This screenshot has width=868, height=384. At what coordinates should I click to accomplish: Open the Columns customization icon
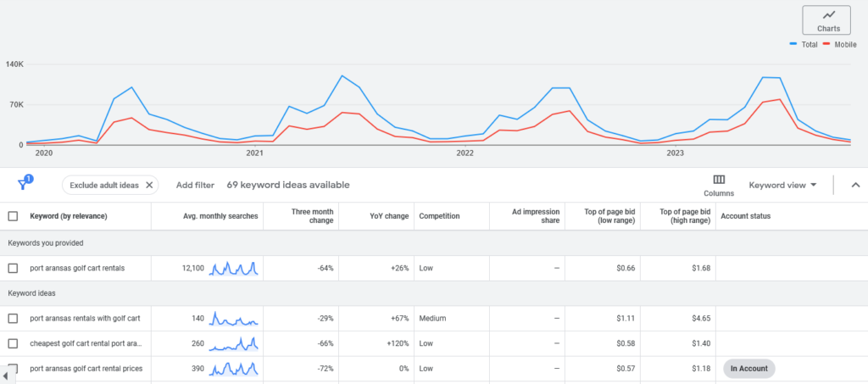click(719, 180)
